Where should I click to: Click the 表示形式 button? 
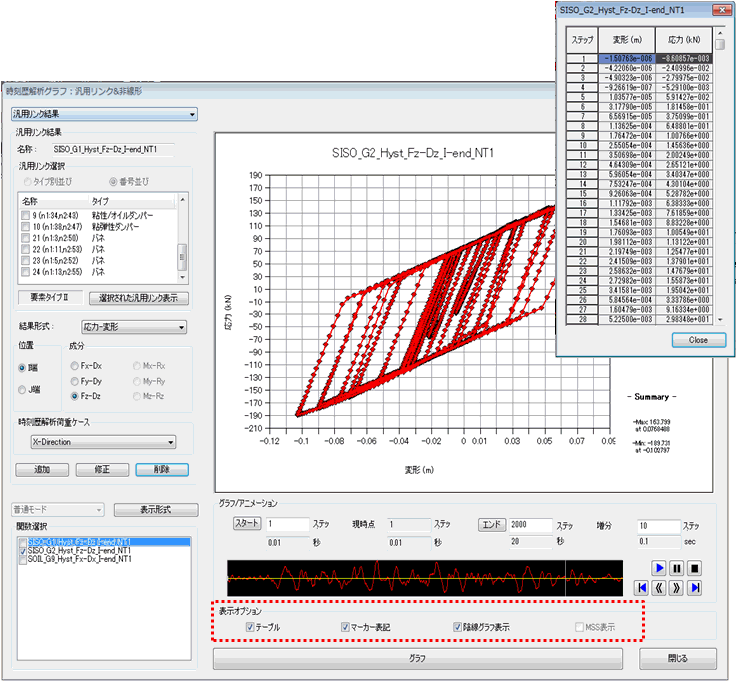tap(156, 510)
